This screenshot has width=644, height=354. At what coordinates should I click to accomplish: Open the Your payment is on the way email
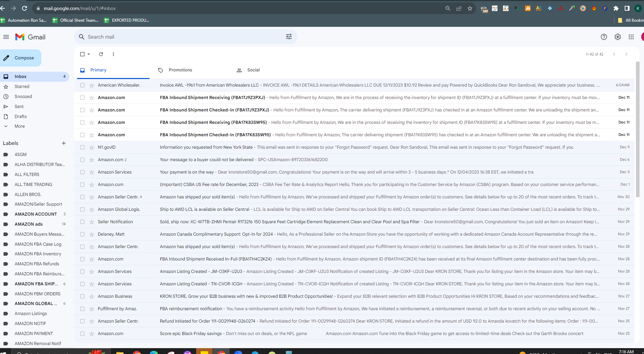pyautogui.click(x=354, y=172)
